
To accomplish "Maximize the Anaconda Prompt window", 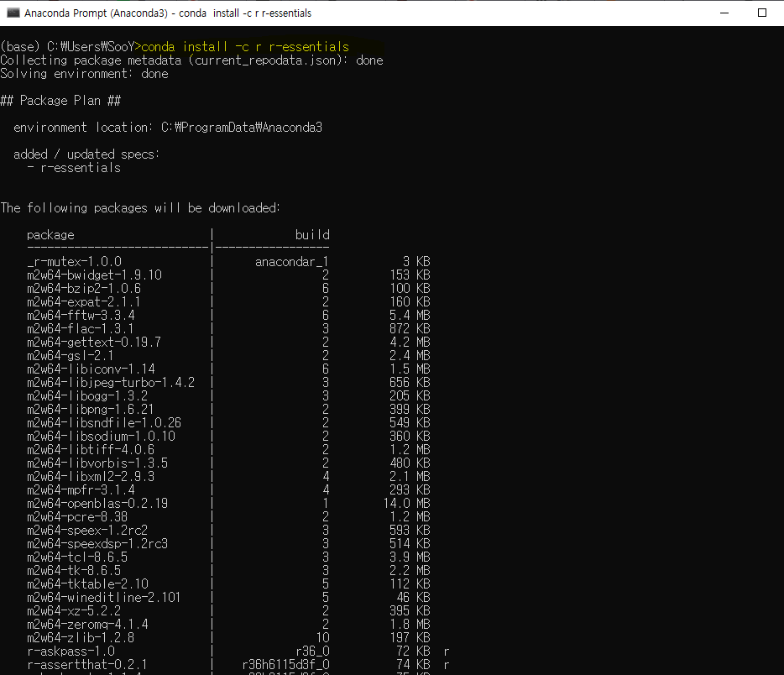I will (x=762, y=13).
